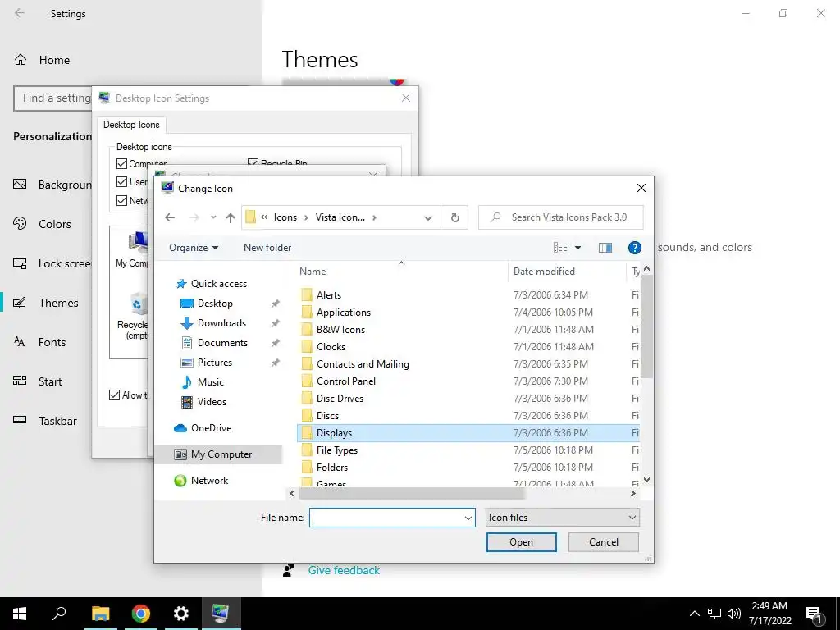Select the Folders folder row
This screenshot has width=840, height=630.
pyautogui.click(x=468, y=467)
